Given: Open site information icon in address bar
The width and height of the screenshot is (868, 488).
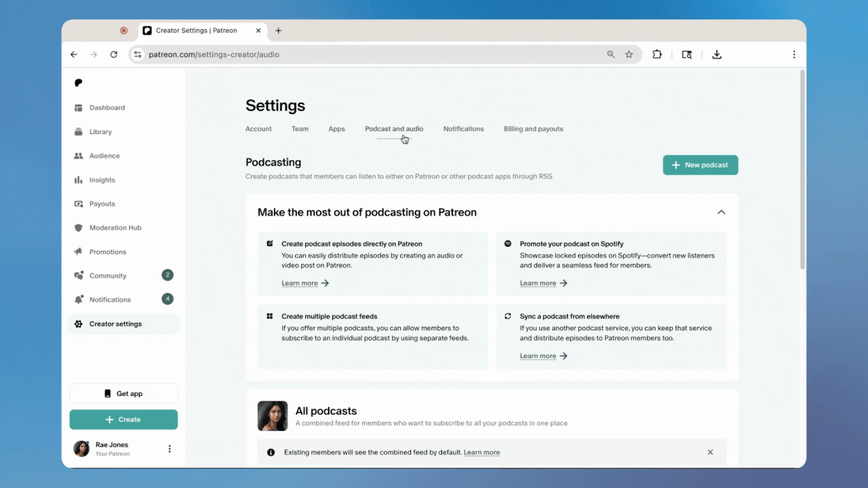Looking at the screenshot, I should (x=138, y=55).
